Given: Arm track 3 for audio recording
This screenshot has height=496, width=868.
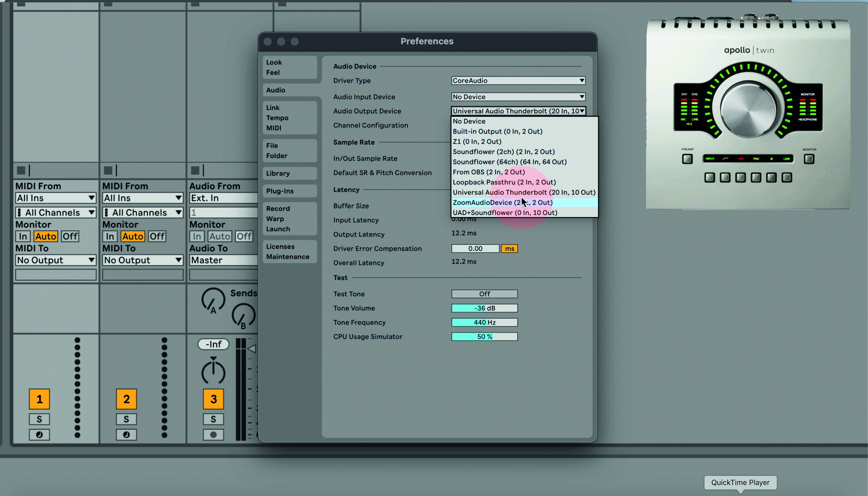Looking at the screenshot, I should tap(213, 435).
